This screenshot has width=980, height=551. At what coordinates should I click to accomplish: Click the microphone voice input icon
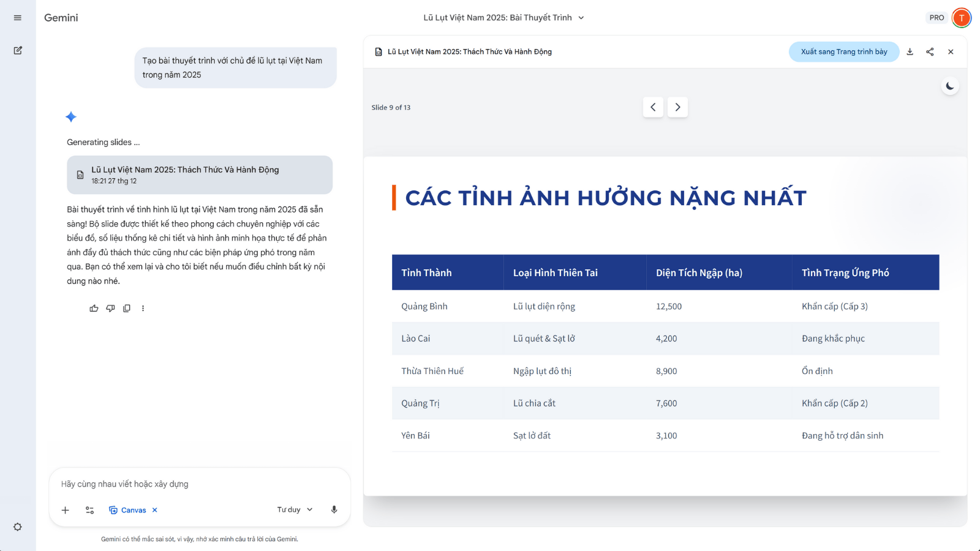coord(334,509)
